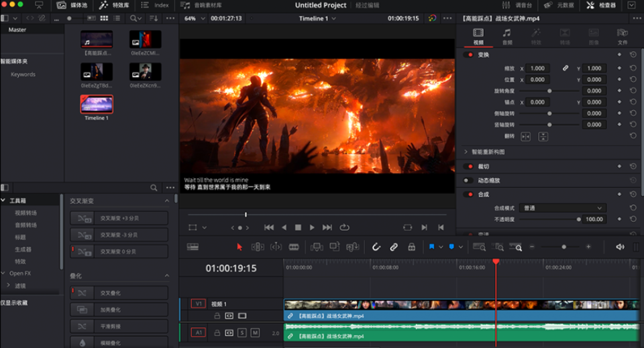Image resolution: width=644 pixels, height=348 pixels.
Task: Open the Inspector panel button
Action: 601,5
